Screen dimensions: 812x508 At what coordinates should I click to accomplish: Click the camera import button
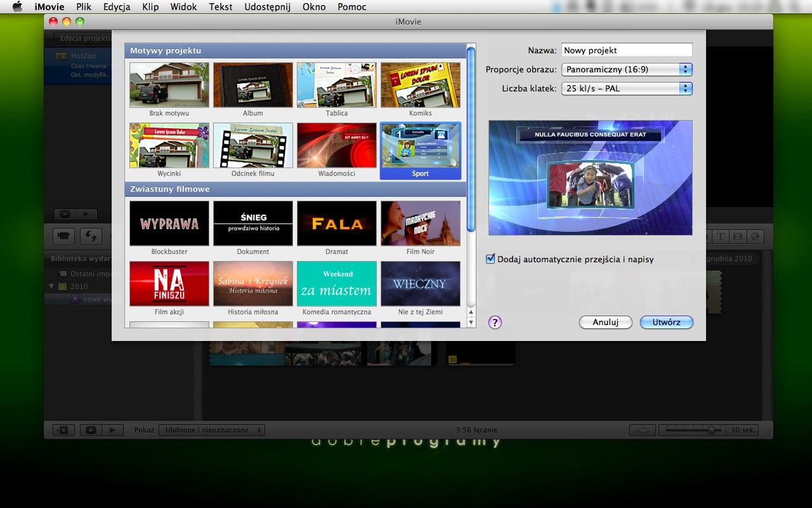(x=63, y=236)
